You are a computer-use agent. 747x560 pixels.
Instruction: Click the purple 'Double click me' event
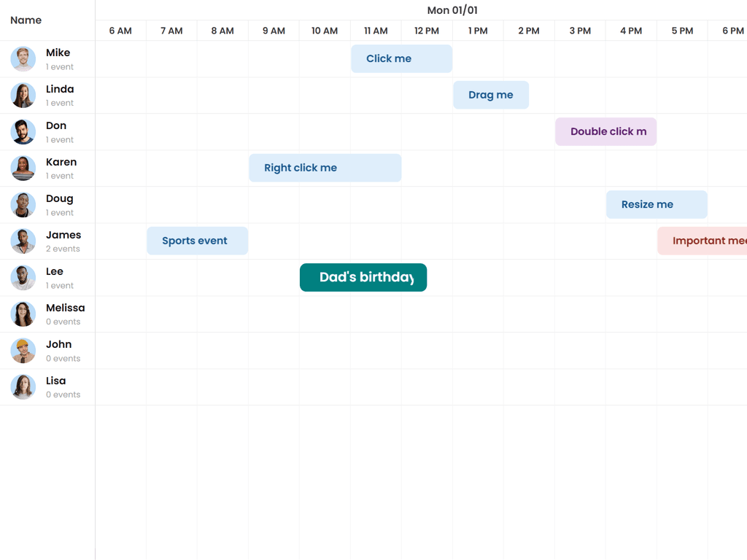[x=605, y=132]
